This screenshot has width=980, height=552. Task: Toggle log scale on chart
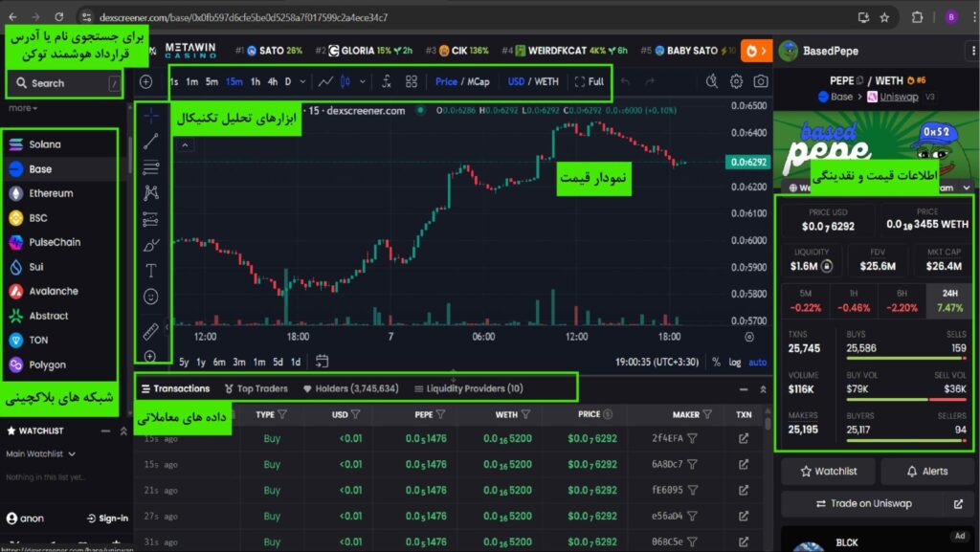pos(734,363)
